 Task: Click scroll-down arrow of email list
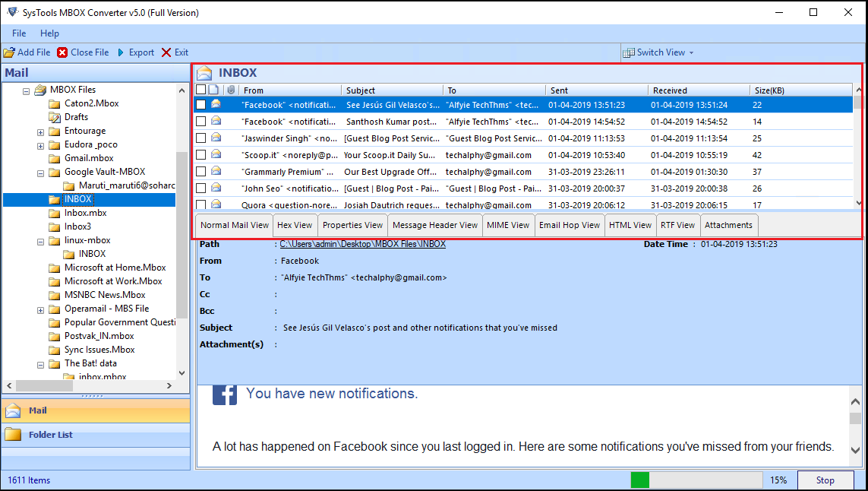(858, 203)
